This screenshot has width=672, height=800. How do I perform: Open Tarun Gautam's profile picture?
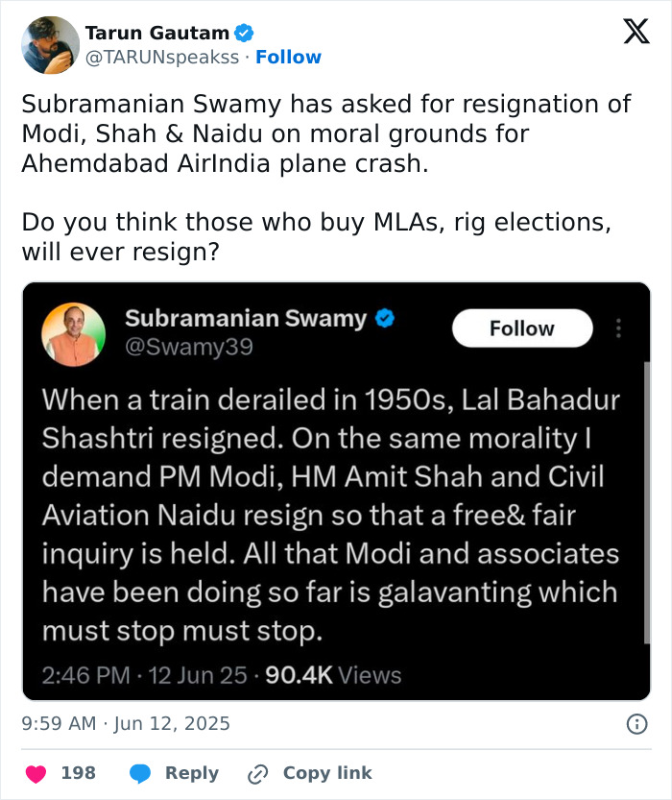49,45
